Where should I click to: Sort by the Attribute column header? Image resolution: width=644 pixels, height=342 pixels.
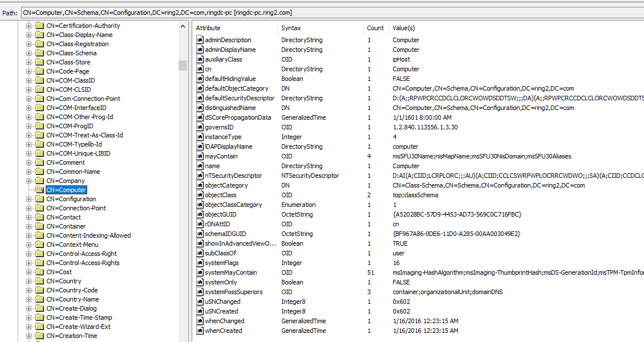[235, 28]
